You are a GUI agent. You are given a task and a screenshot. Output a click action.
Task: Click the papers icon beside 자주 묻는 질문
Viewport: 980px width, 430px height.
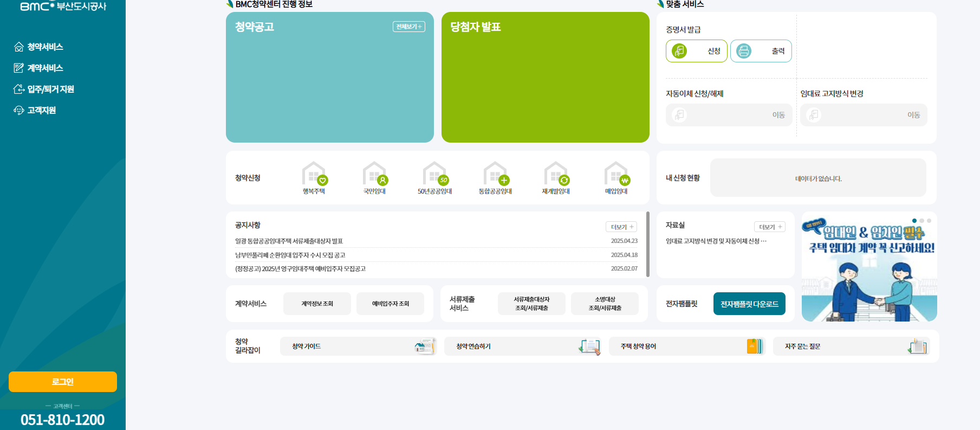tap(918, 346)
